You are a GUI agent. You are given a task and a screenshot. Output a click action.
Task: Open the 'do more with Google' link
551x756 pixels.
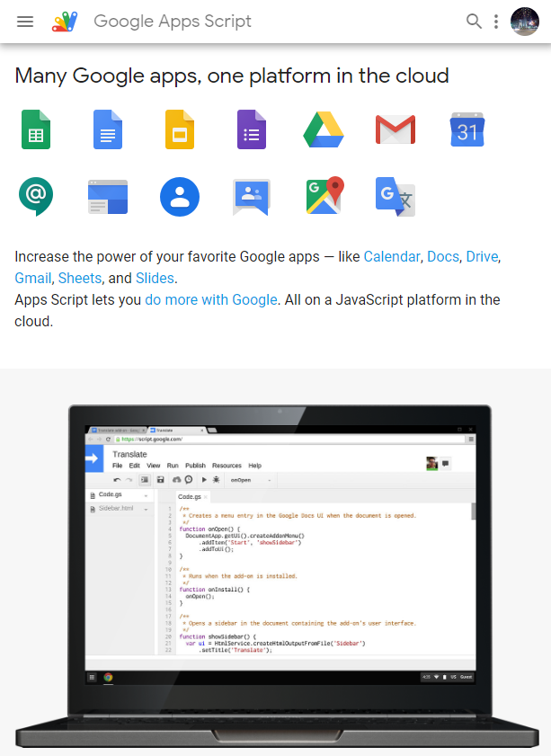click(210, 300)
